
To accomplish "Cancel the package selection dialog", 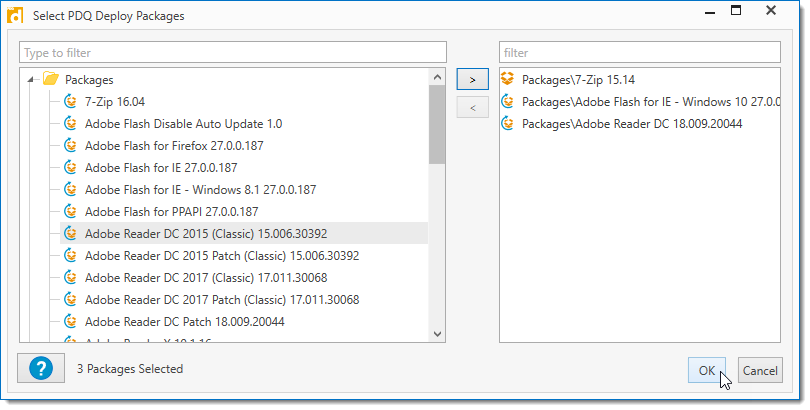I will [760, 370].
